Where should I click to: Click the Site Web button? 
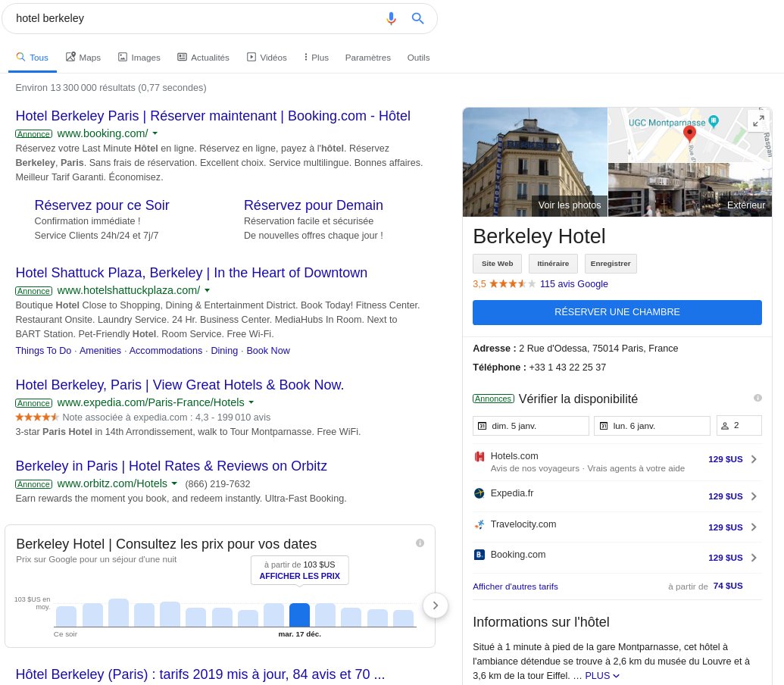click(497, 264)
